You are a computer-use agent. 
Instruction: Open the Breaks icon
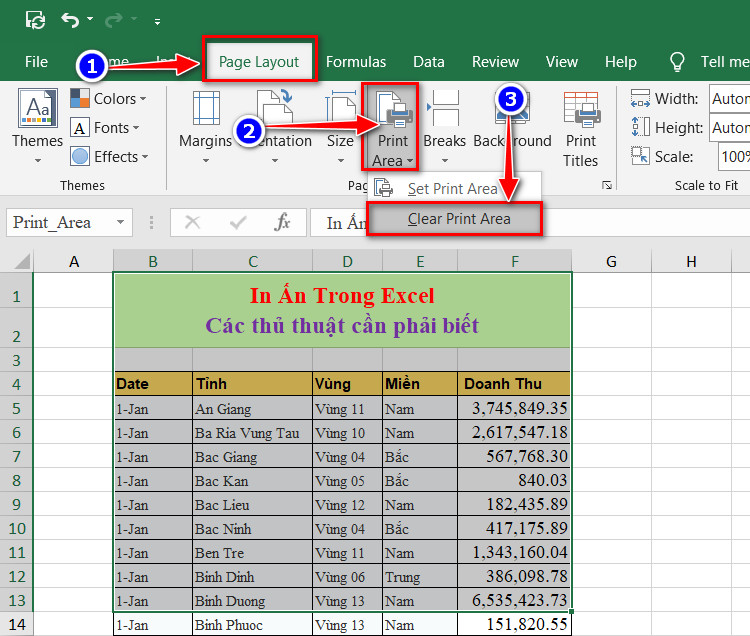point(443,108)
